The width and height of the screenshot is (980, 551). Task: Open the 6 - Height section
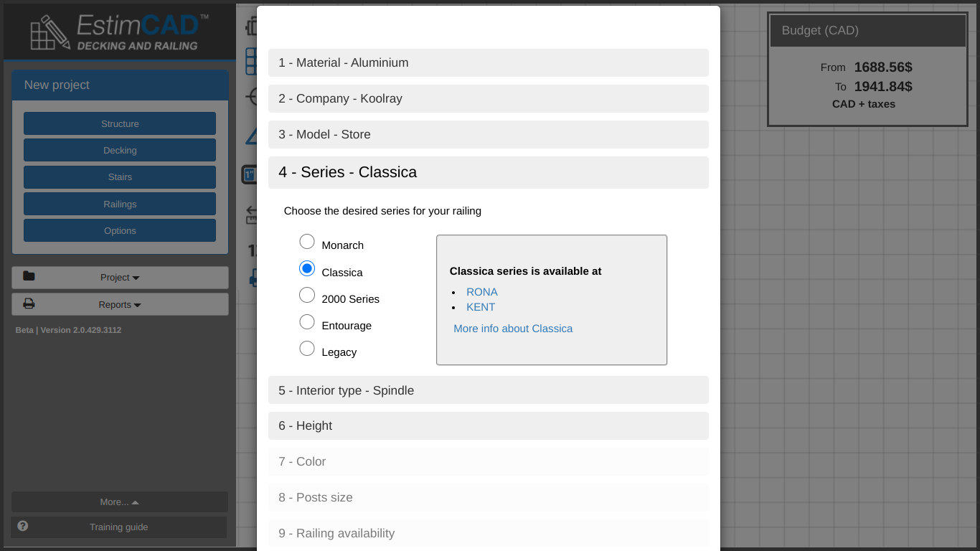(488, 426)
